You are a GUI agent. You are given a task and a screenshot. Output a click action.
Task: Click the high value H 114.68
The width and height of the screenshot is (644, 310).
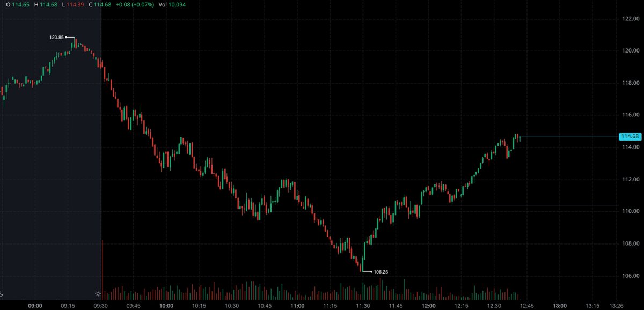click(46, 5)
